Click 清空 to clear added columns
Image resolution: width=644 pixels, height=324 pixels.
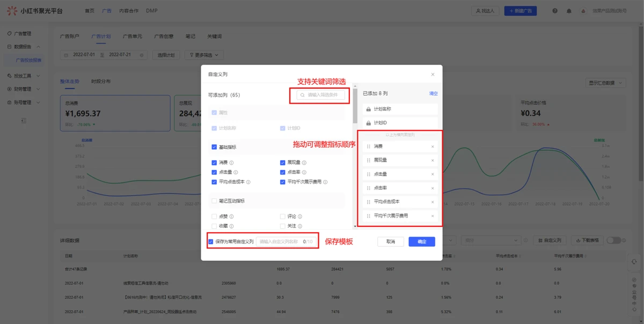[433, 93]
